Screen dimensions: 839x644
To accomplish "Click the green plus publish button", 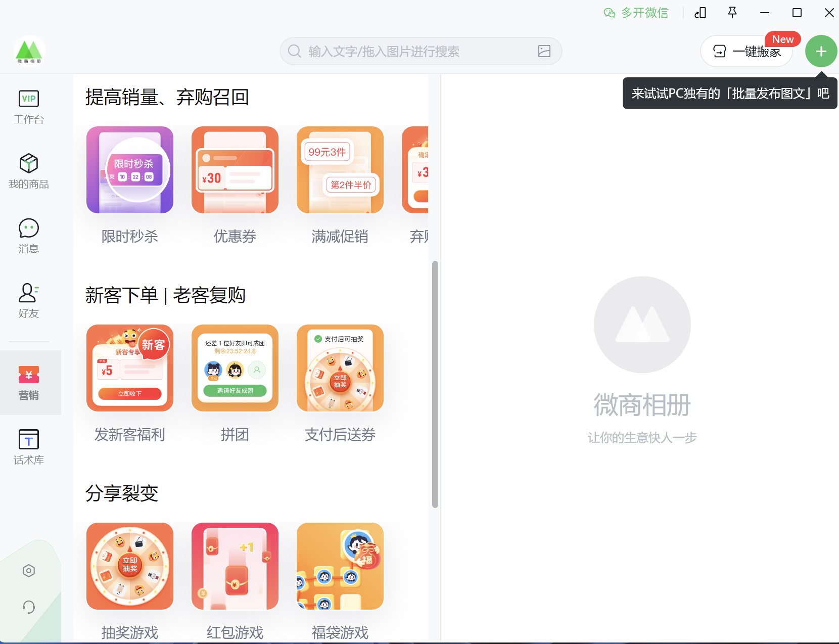I will (821, 51).
